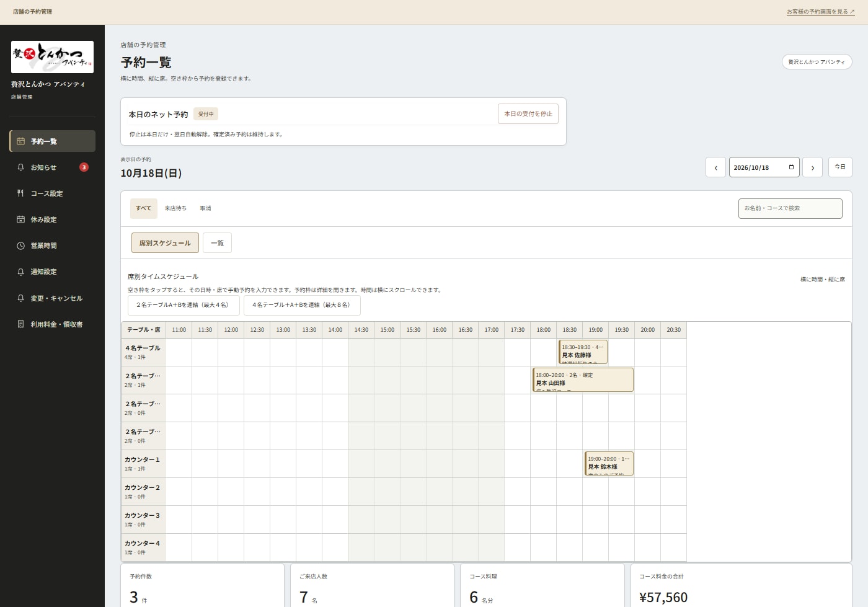Go to previous day with left chevron
This screenshot has height=607, width=868.
715,167
